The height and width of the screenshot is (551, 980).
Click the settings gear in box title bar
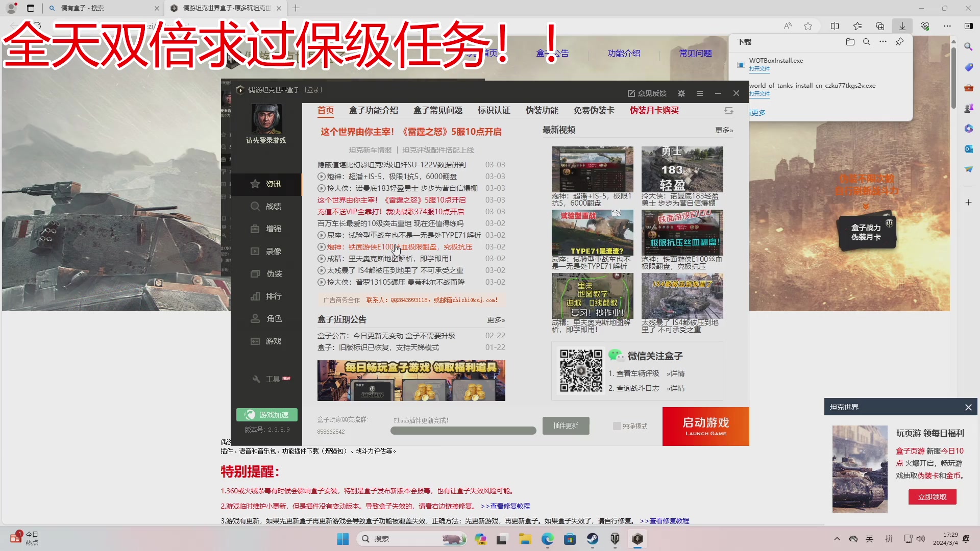681,93
